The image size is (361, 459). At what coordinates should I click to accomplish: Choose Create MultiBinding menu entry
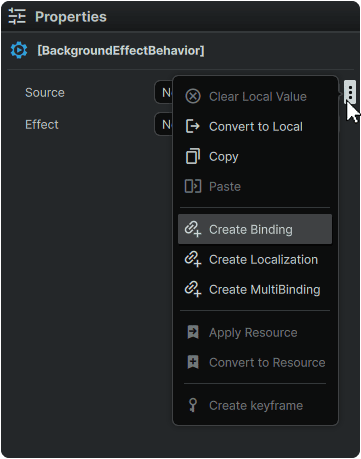coord(255,289)
